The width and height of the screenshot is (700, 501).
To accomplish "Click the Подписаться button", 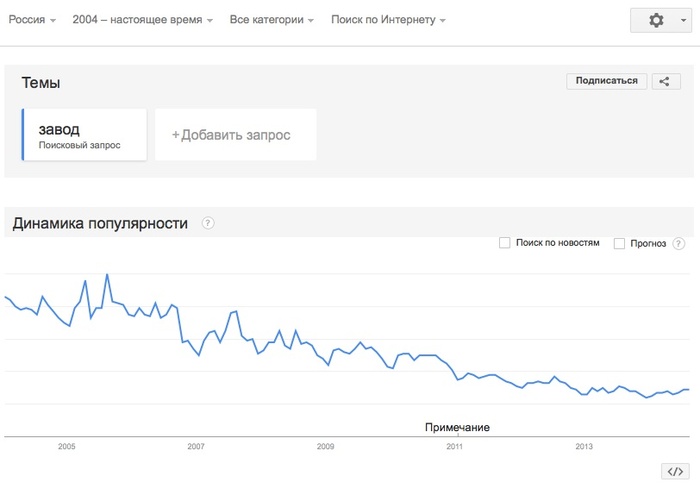I will coord(606,81).
